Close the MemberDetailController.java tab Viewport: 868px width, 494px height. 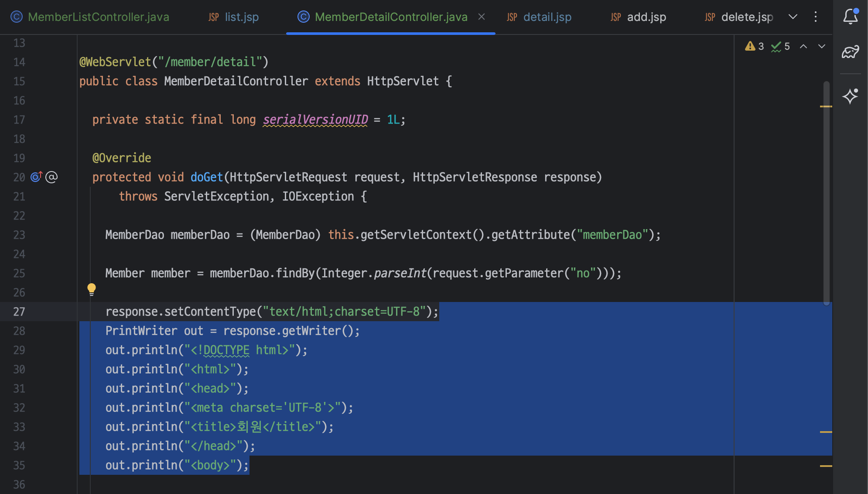click(x=482, y=17)
